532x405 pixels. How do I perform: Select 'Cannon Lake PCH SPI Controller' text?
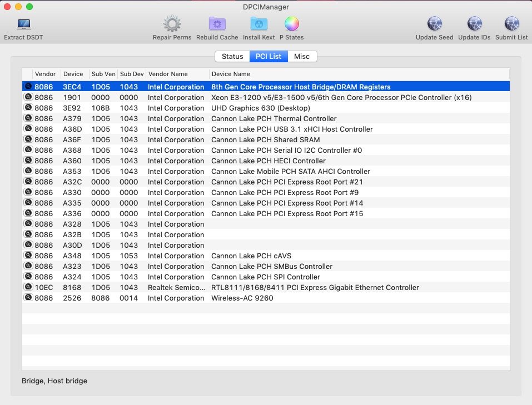point(265,277)
